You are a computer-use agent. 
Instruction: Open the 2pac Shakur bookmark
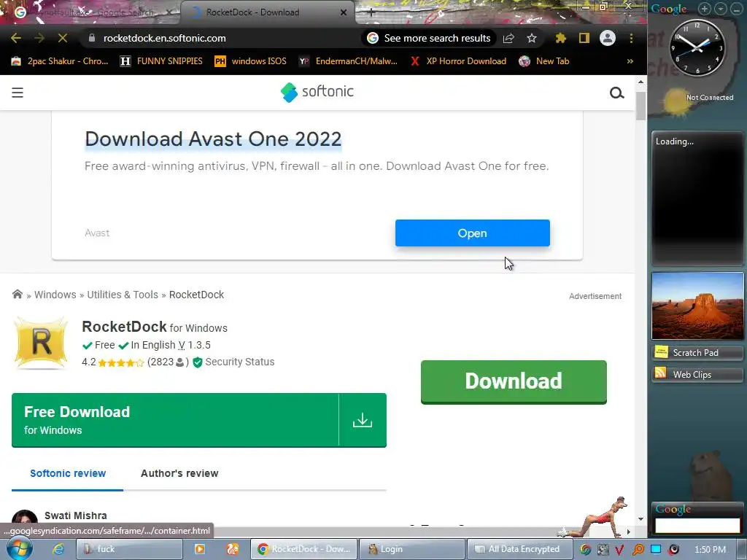[60, 61]
